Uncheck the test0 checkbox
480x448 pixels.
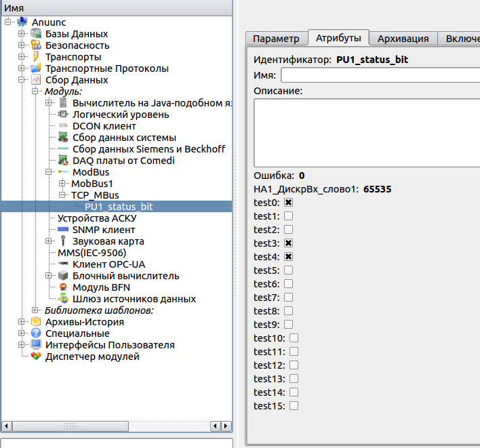tap(288, 203)
